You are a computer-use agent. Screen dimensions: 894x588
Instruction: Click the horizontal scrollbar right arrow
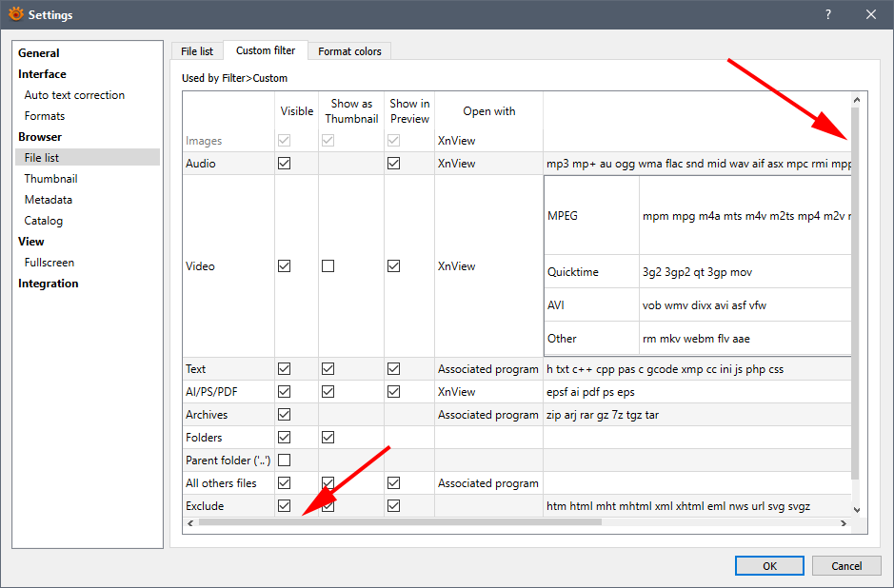click(x=843, y=522)
